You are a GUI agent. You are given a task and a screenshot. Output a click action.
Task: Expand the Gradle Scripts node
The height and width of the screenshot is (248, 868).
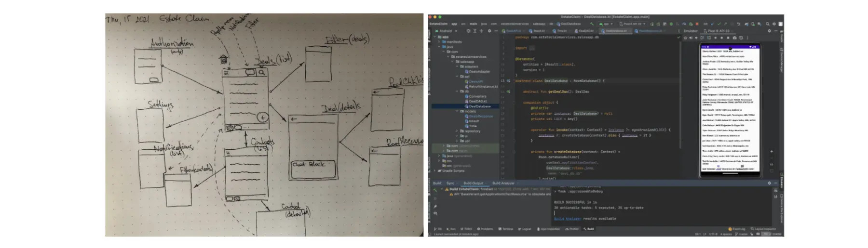(434, 170)
